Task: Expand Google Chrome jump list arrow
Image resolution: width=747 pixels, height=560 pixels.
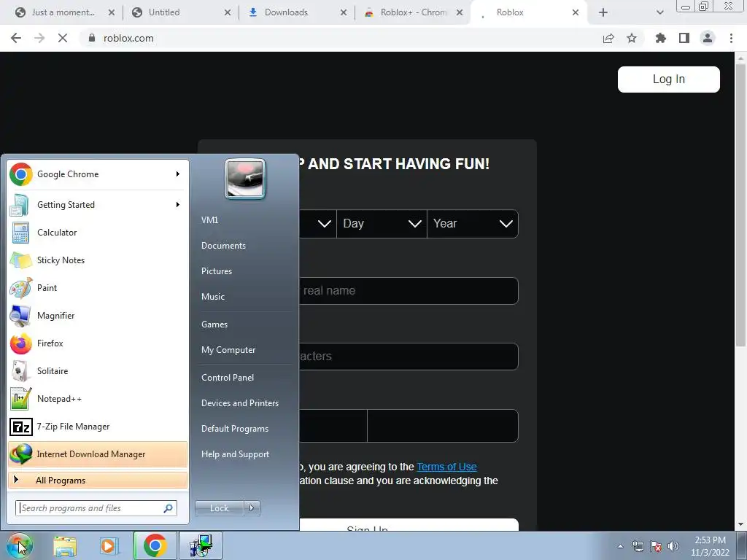Action: tap(178, 174)
